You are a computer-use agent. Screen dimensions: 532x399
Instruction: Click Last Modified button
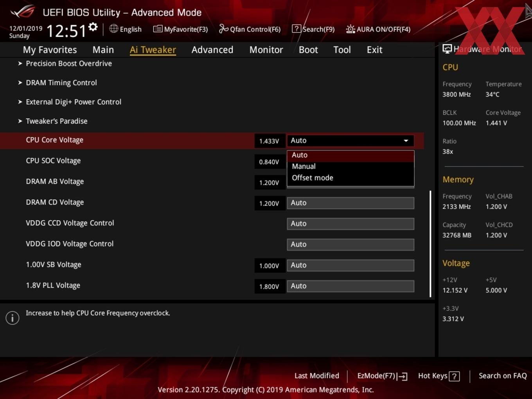click(x=316, y=376)
